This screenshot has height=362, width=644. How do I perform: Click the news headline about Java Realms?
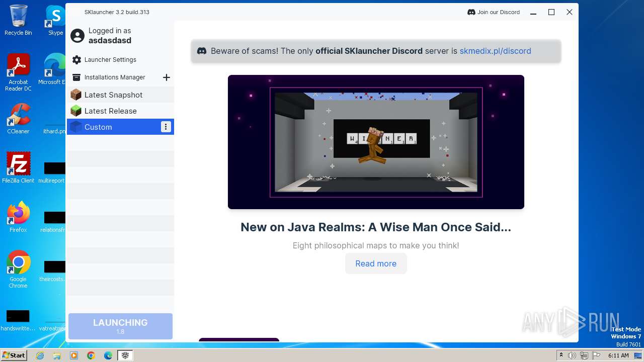pos(376,227)
